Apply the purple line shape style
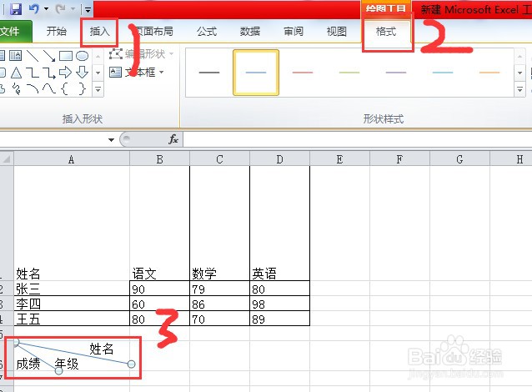532x392 pixels. point(396,73)
